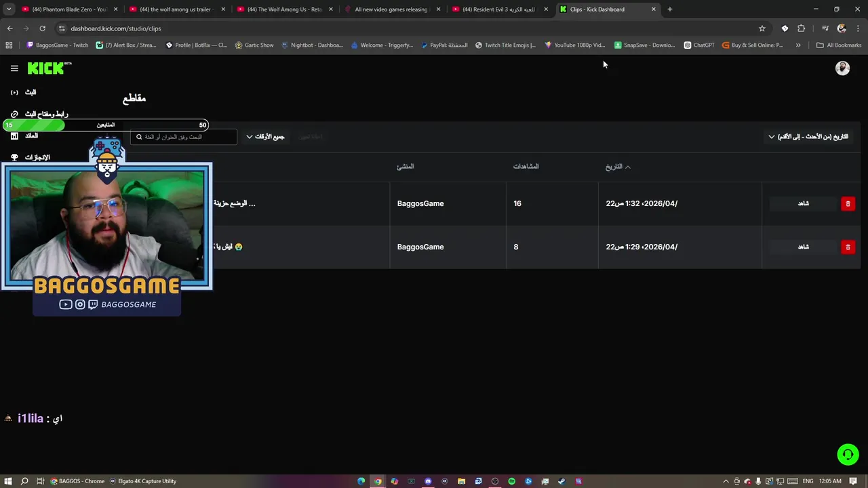Switch to The Wolf Among Us tab

pos(285,9)
